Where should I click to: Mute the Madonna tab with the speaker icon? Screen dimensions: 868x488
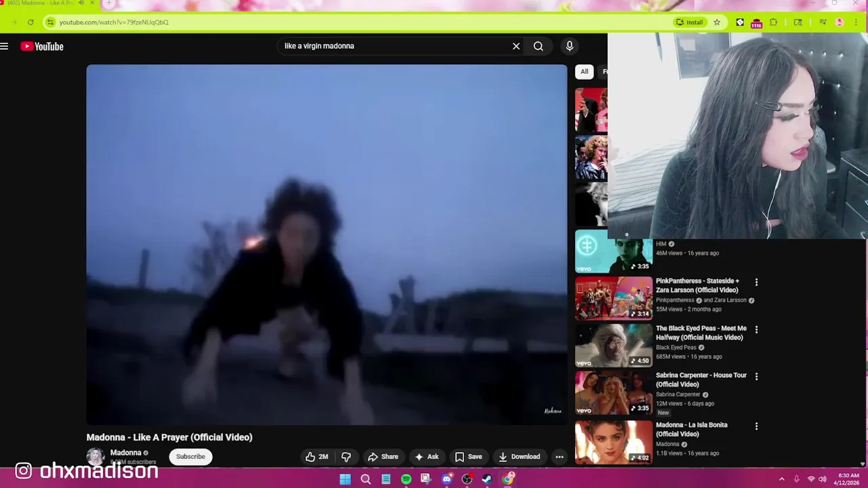[81, 3]
